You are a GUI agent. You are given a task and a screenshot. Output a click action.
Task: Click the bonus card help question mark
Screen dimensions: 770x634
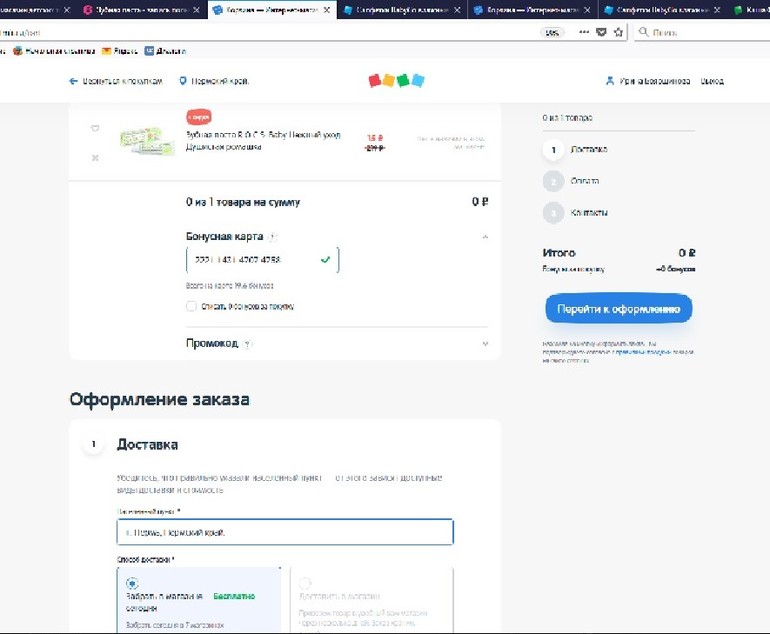273,237
